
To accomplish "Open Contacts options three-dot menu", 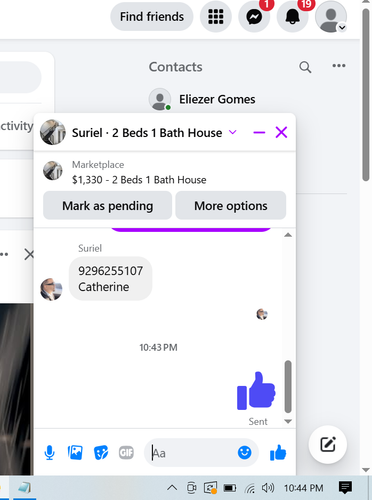I will point(339,66).
